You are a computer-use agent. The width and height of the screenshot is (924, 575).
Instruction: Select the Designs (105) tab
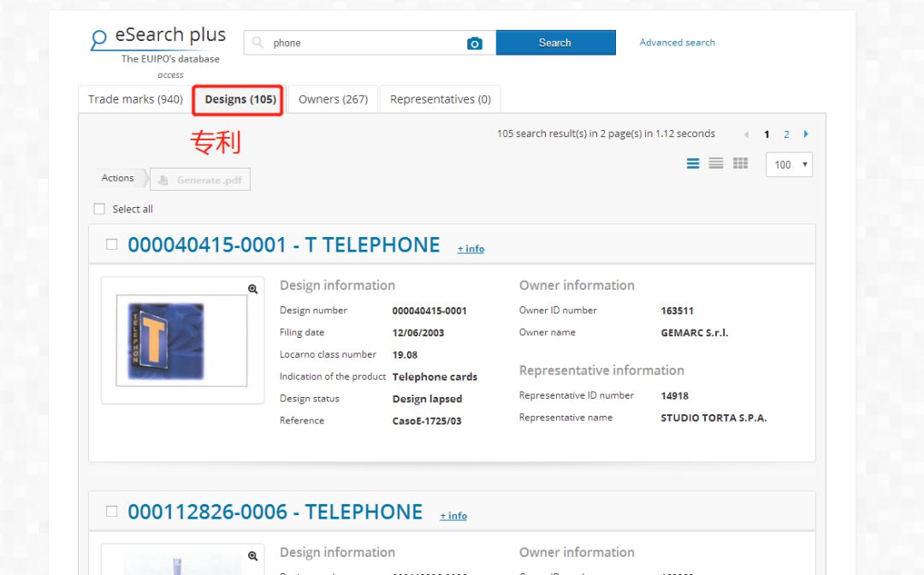[240, 99]
